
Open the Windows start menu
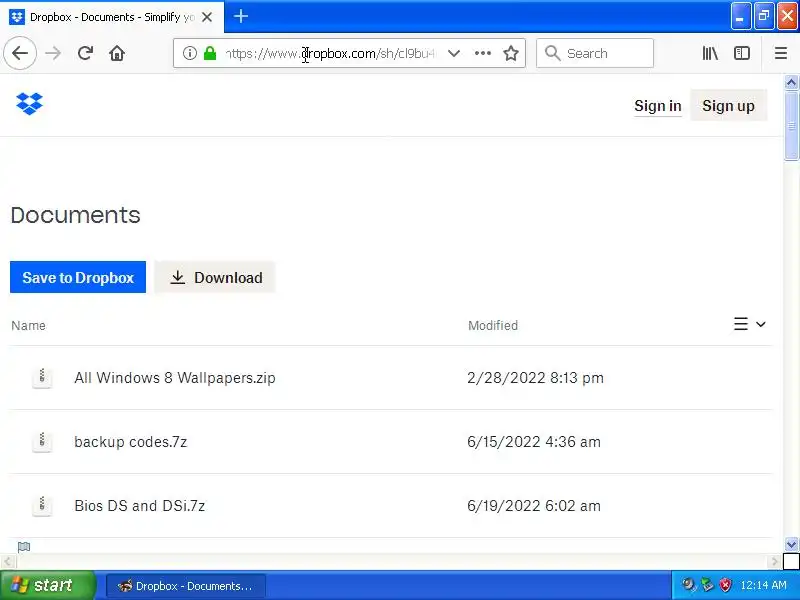[47, 585]
